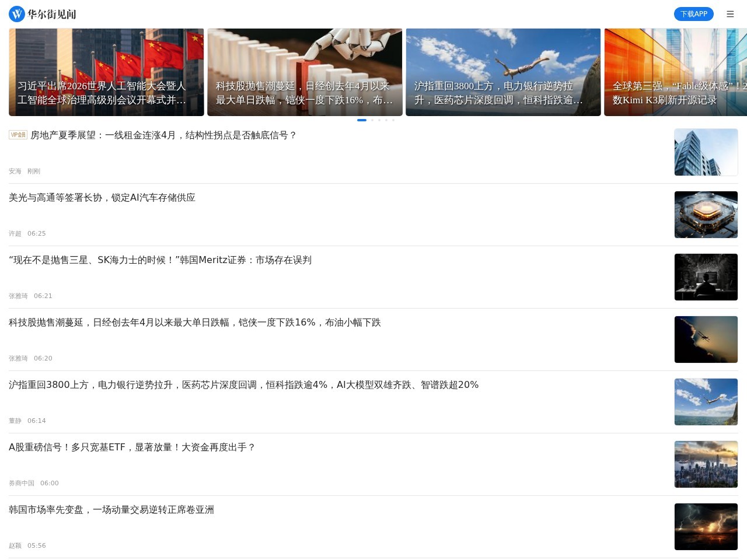Open article A股重磅信号!多只宽基ETF
The width and height of the screenshot is (747, 560).
click(x=132, y=447)
